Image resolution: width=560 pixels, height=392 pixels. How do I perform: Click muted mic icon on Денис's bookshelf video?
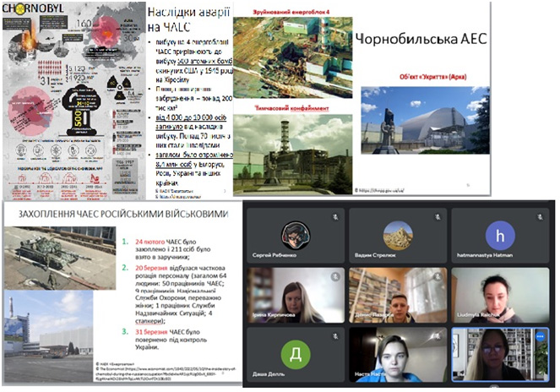pos(438,276)
